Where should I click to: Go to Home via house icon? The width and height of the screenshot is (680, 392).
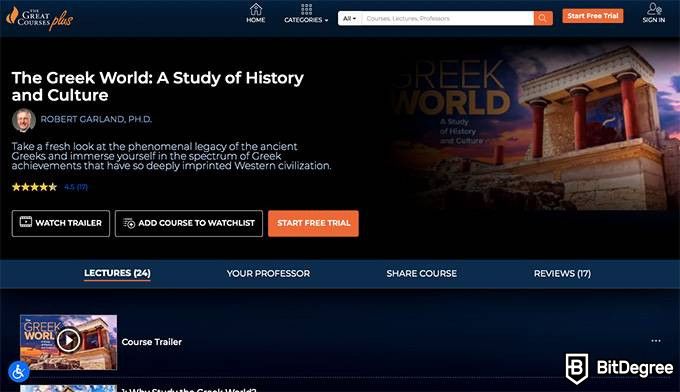(x=255, y=13)
